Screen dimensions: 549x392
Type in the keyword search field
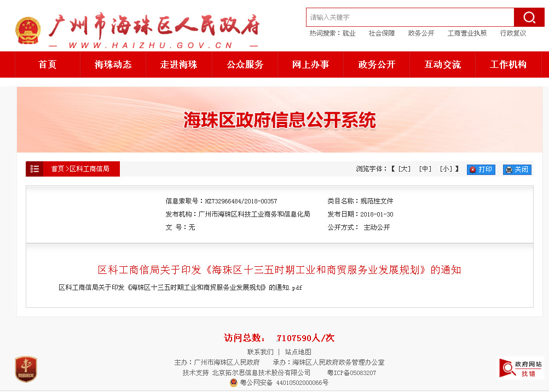(409, 17)
